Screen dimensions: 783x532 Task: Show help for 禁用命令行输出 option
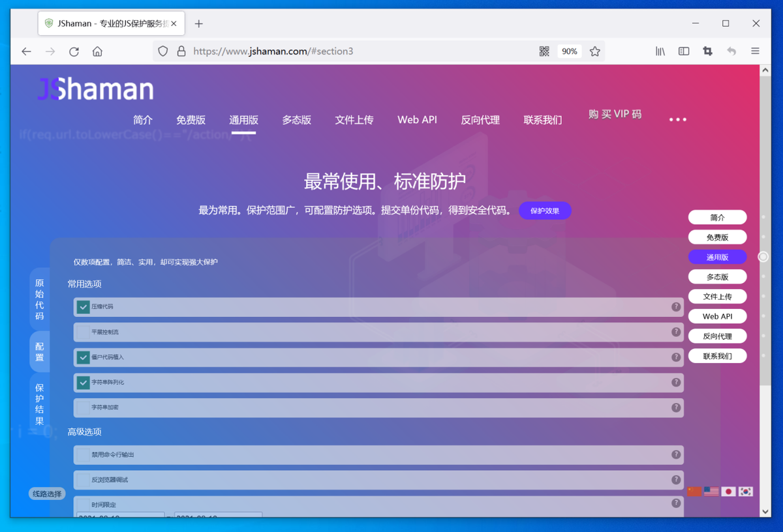676,454
